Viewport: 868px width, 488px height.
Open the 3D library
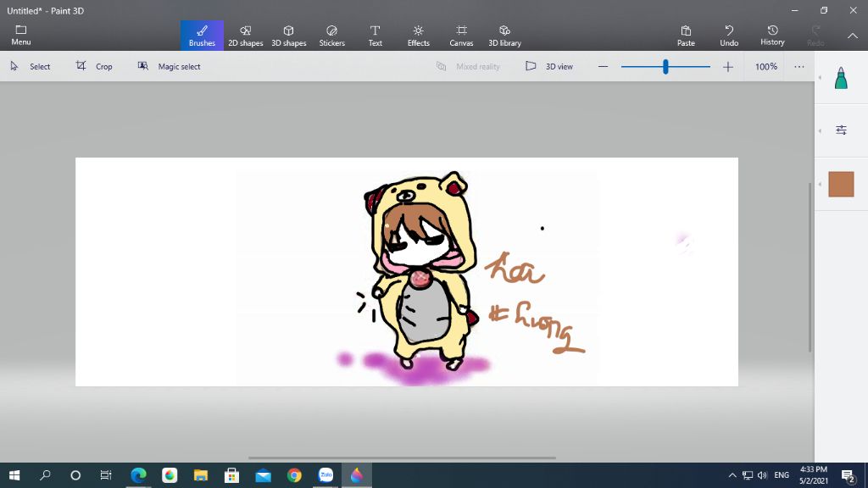click(x=504, y=36)
